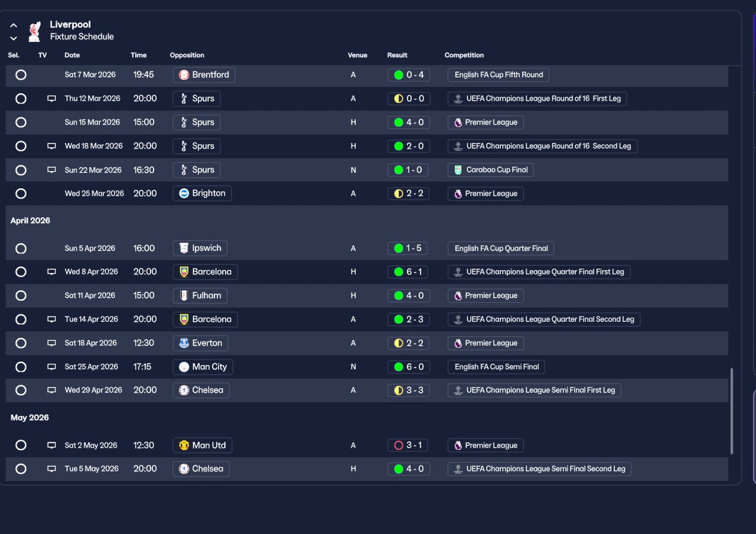Click the Barcelona badge on 8 Apr
The width and height of the screenshot is (756, 534).
(x=184, y=272)
